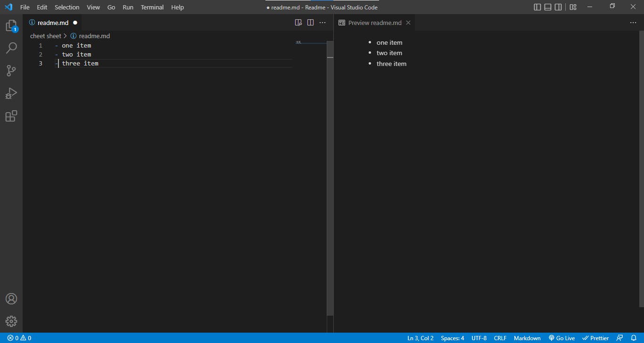Image resolution: width=644 pixels, height=343 pixels.
Task: Toggle the primary side bar layout icon
Action: coord(537,7)
